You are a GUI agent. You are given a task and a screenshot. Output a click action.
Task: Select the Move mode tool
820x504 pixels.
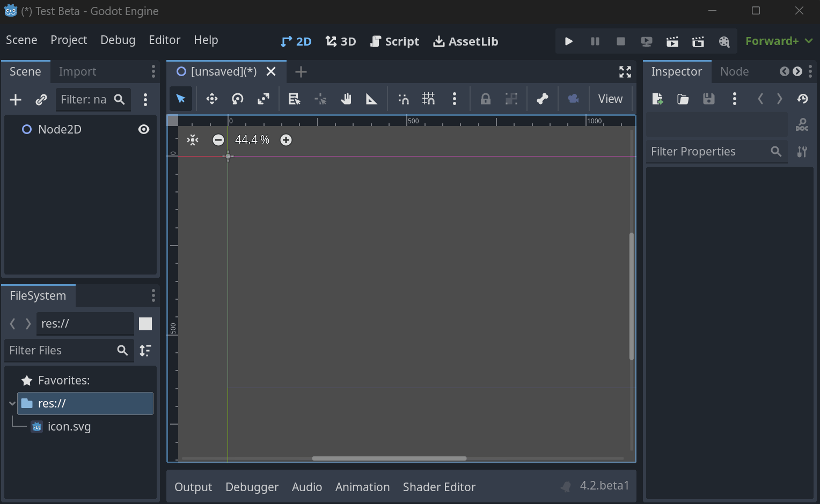click(x=211, y=99)
